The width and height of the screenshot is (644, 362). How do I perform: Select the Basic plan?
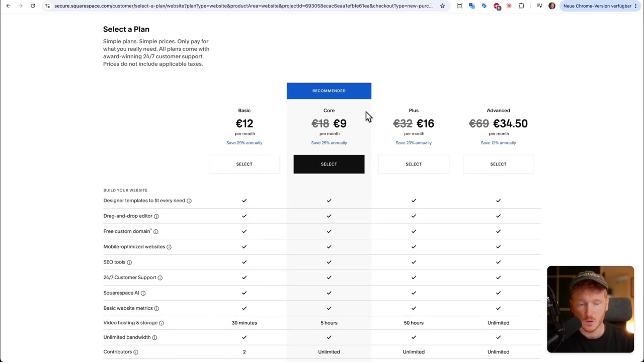244,164
